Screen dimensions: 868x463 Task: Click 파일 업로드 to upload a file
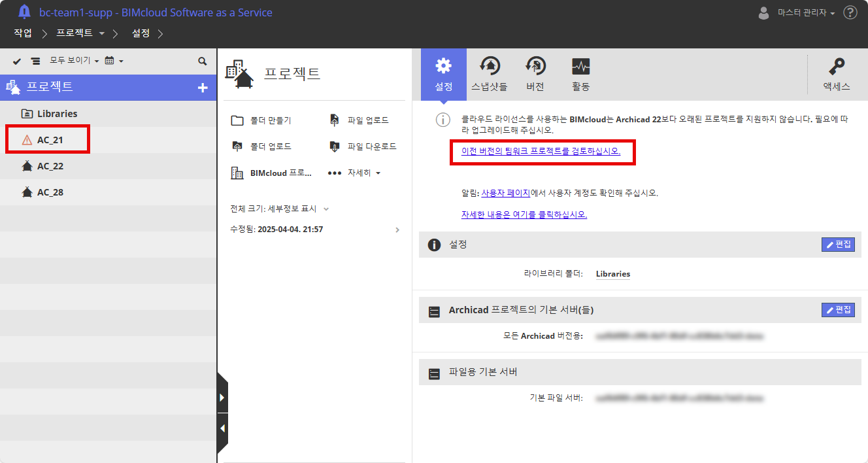[x=359, y=120]
